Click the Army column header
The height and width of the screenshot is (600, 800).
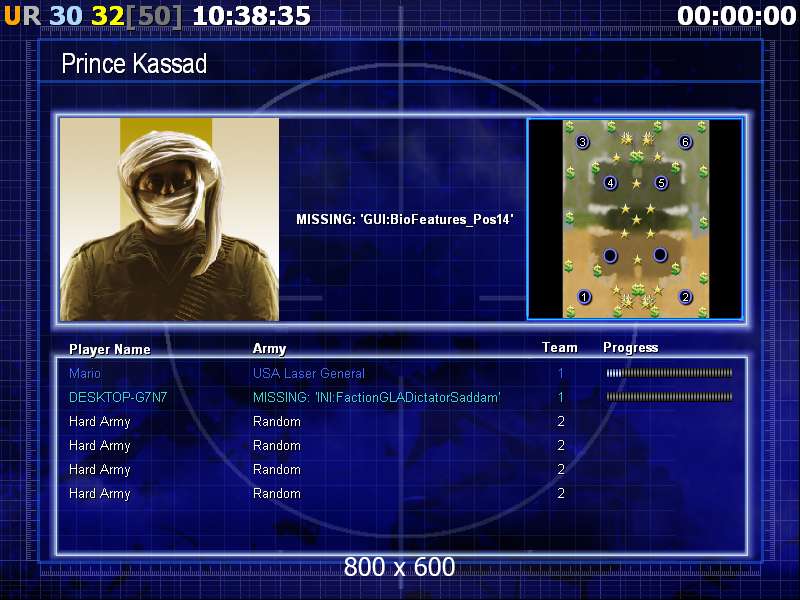[269, 349]
